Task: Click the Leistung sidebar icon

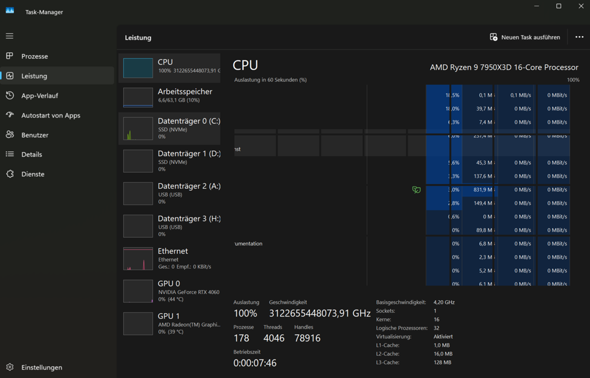Action: click(10, 76)
